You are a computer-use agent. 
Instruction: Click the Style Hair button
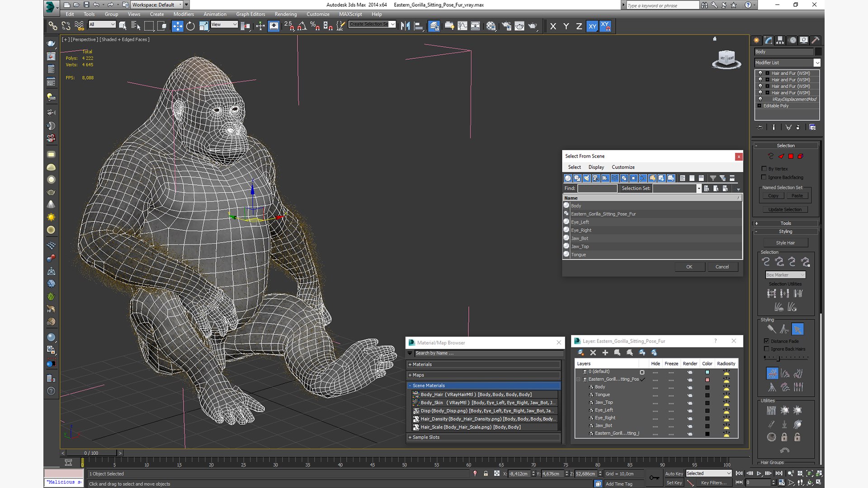tap(785, 243)
